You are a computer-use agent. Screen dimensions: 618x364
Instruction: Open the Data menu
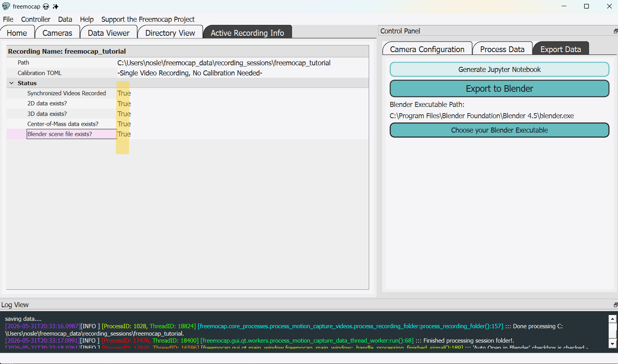pyautogui.click(x=65, y=19)
